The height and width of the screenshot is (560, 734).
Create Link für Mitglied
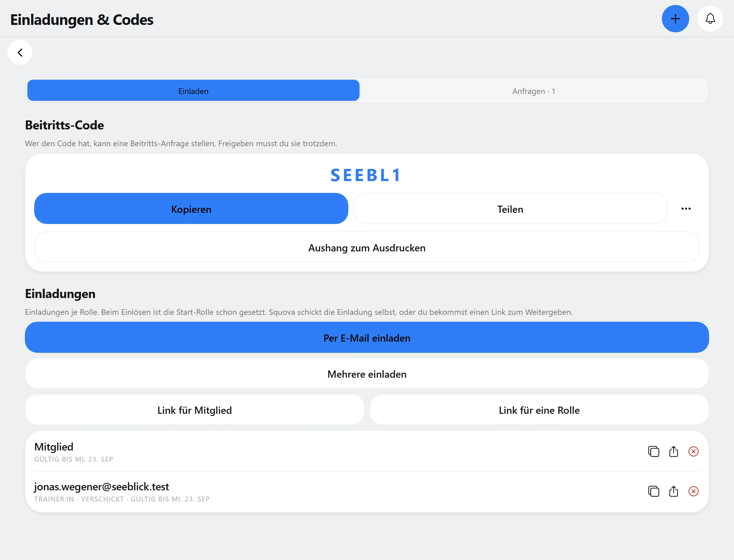195,410
